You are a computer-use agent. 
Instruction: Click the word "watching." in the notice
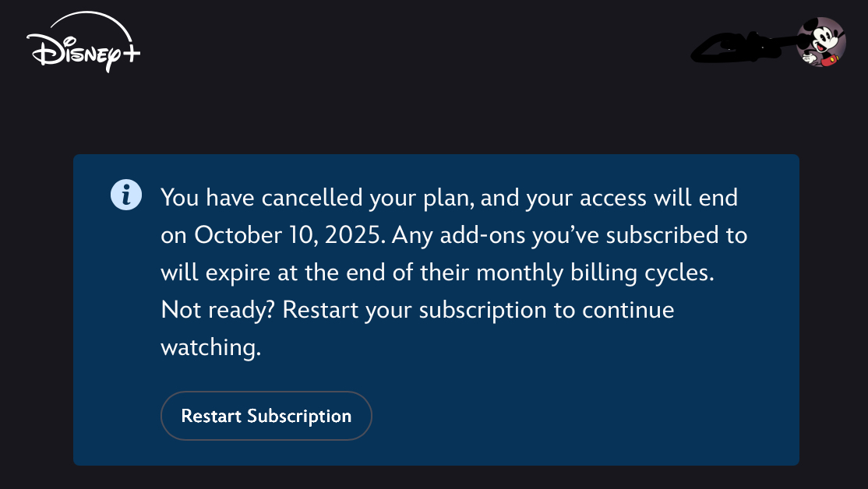(x=210, y=347)
